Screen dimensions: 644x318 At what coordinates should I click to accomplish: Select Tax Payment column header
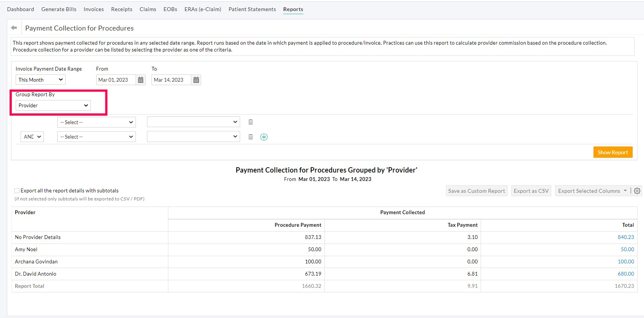(x=463, y=225)
